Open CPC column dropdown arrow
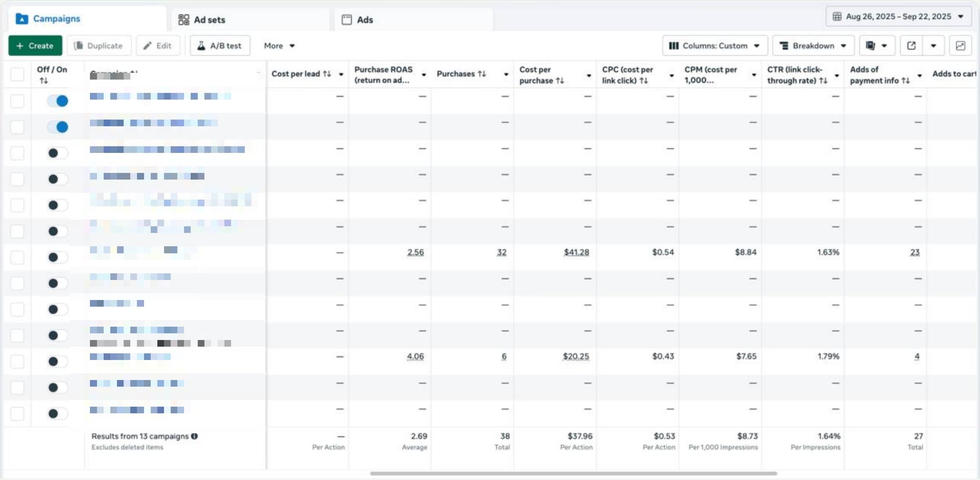This screenshot has height=480, width=980. pos(672,75)
